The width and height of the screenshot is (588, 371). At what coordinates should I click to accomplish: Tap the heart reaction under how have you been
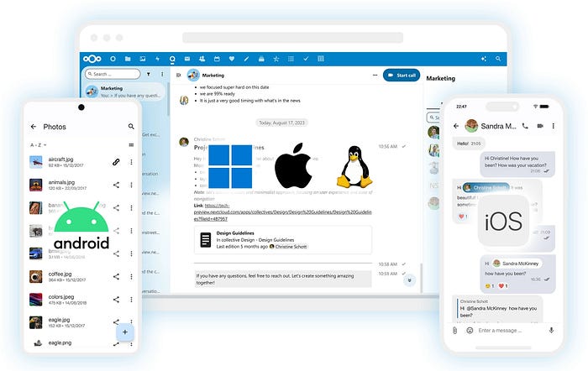coord(503,286)
